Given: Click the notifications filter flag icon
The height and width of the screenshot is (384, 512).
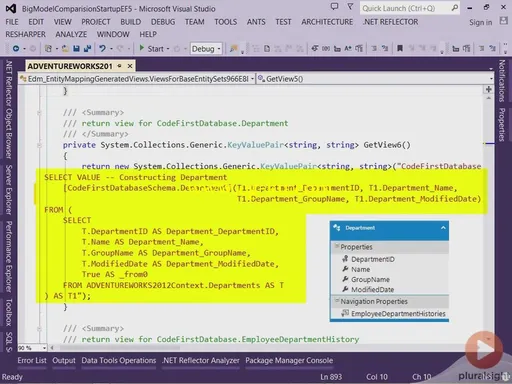Looking at the screenshot, I should coord(350,6).
